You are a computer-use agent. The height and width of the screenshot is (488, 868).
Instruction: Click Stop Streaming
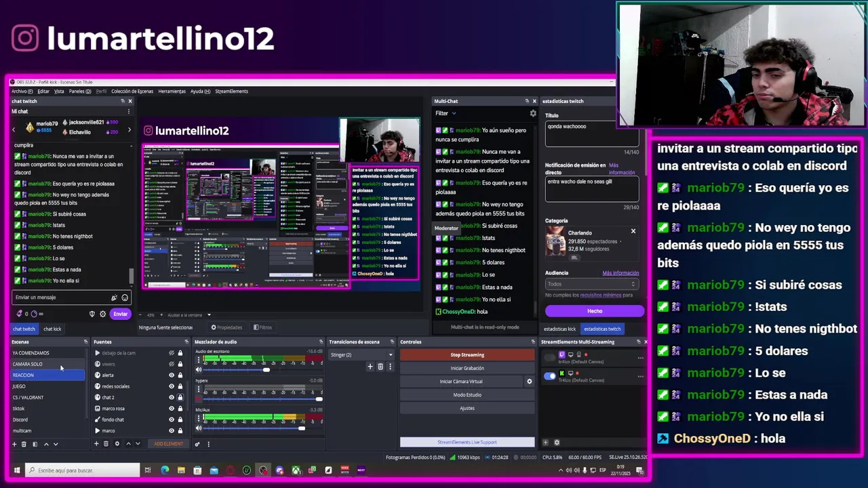pyautogui.click(x=467, y=354)
